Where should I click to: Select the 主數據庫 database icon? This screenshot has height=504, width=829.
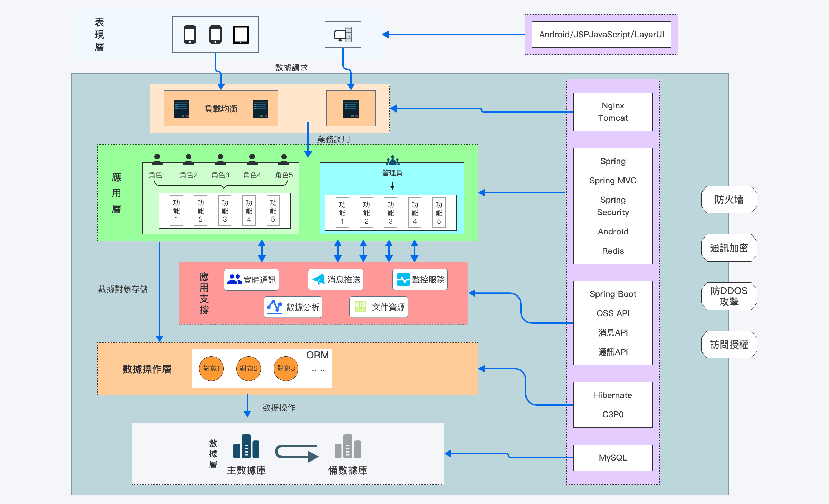pyautogui.click(x=246, y=446)
